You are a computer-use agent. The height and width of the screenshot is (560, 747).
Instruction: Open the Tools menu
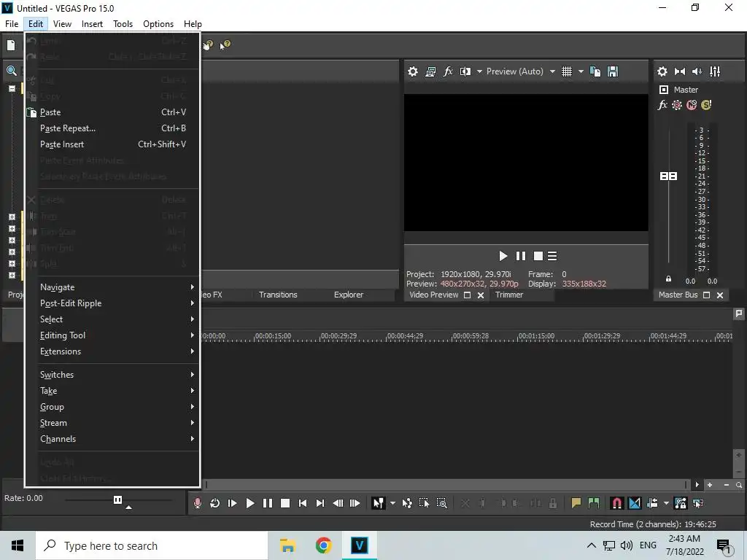[123, 24]
